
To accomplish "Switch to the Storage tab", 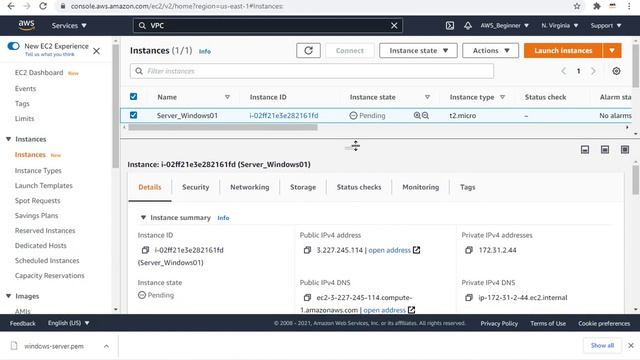I will (x=303, y=187).
